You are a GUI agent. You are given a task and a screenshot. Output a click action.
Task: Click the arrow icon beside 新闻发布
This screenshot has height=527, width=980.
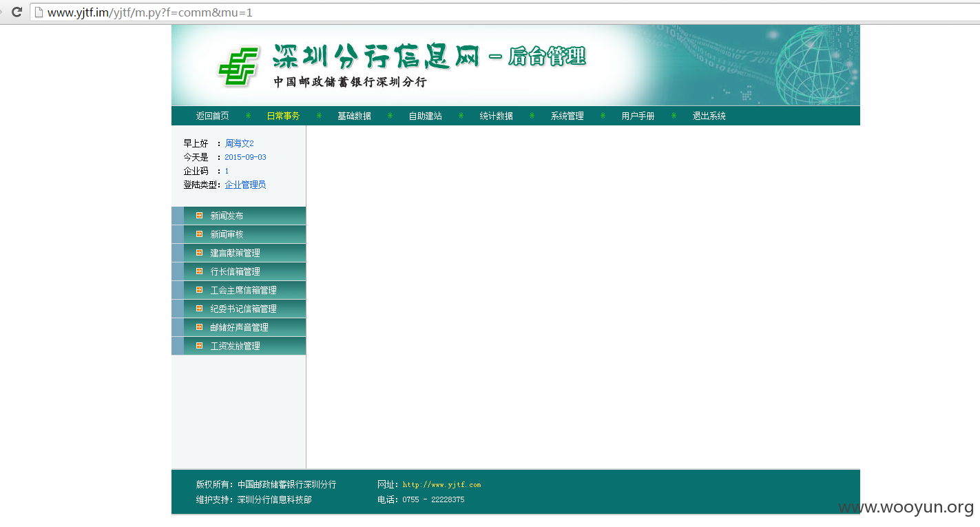(199, 216)
